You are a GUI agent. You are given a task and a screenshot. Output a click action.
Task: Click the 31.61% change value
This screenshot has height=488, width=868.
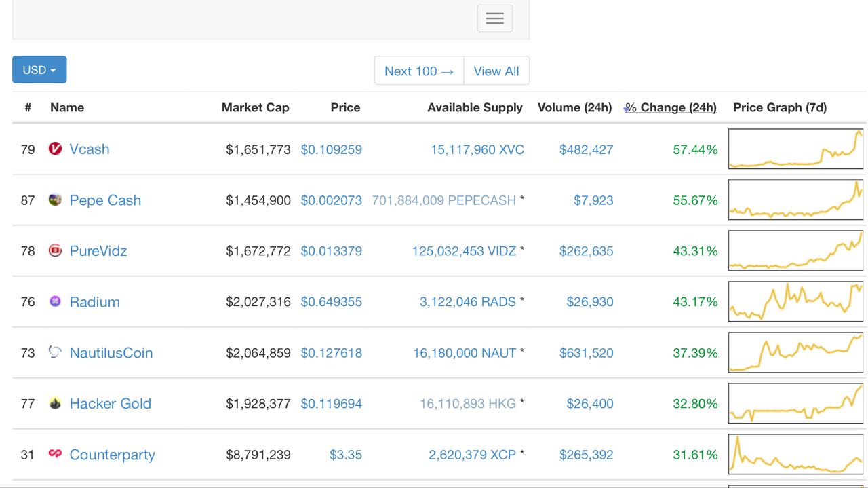click(x=695, y=455)
